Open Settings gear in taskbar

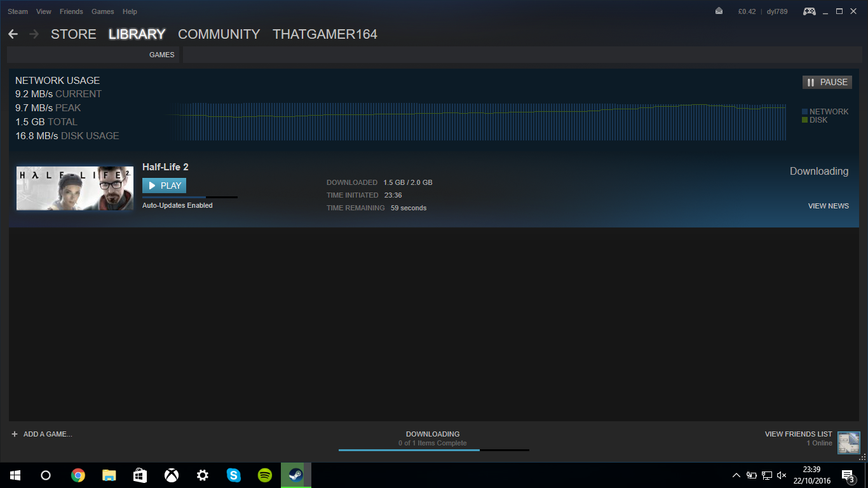tap(203, 475)
